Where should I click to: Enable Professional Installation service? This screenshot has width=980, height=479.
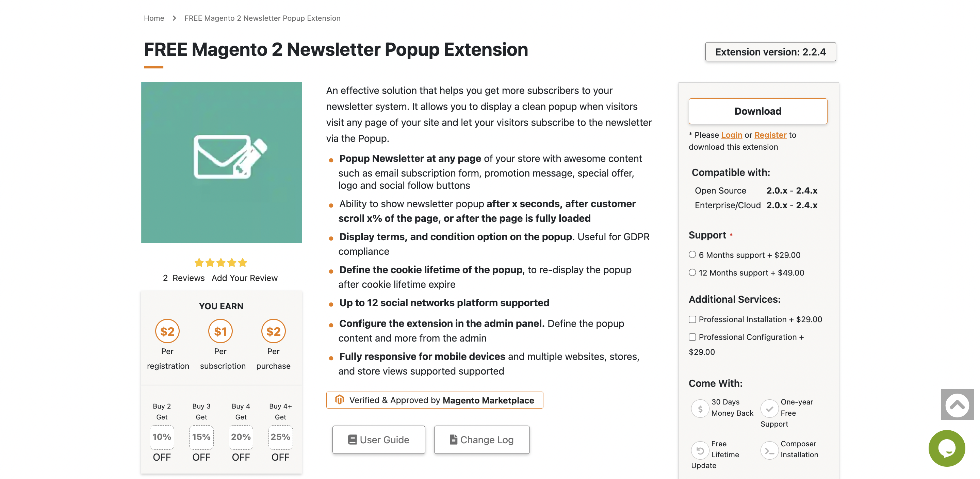coord(692,319)
